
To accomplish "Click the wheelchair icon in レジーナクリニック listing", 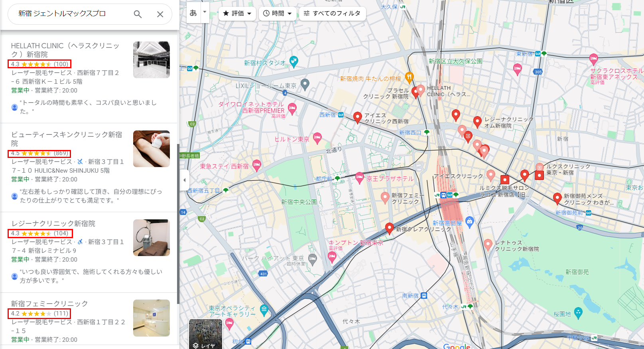I will point(80,242).
